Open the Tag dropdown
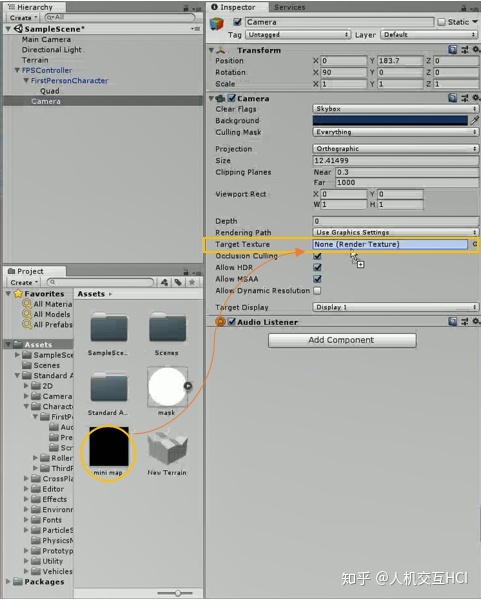Image resolution: width=481 pixels, height=600 pixels. click(298, 34)
